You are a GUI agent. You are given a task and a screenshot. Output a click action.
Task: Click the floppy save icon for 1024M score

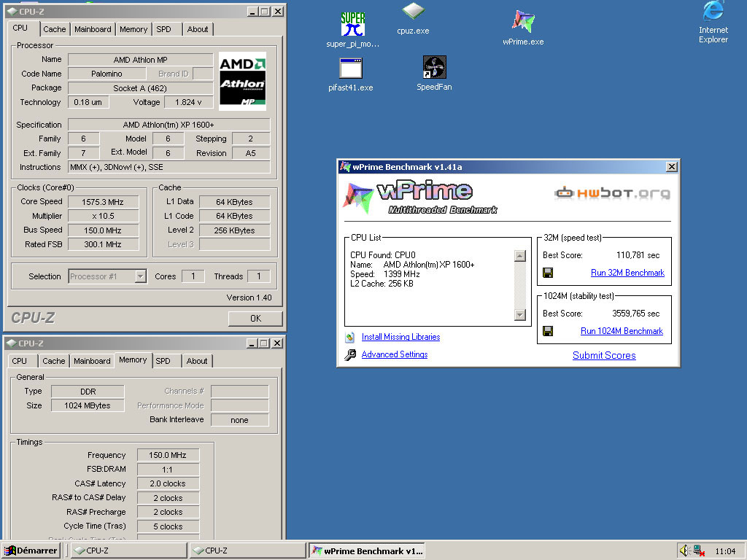[x=548, y=331]
